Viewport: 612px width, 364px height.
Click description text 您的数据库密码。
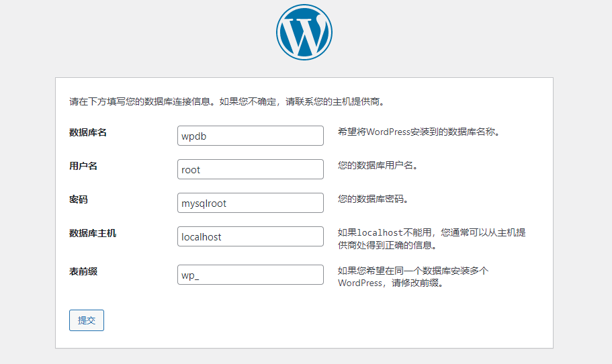(374, 199)
